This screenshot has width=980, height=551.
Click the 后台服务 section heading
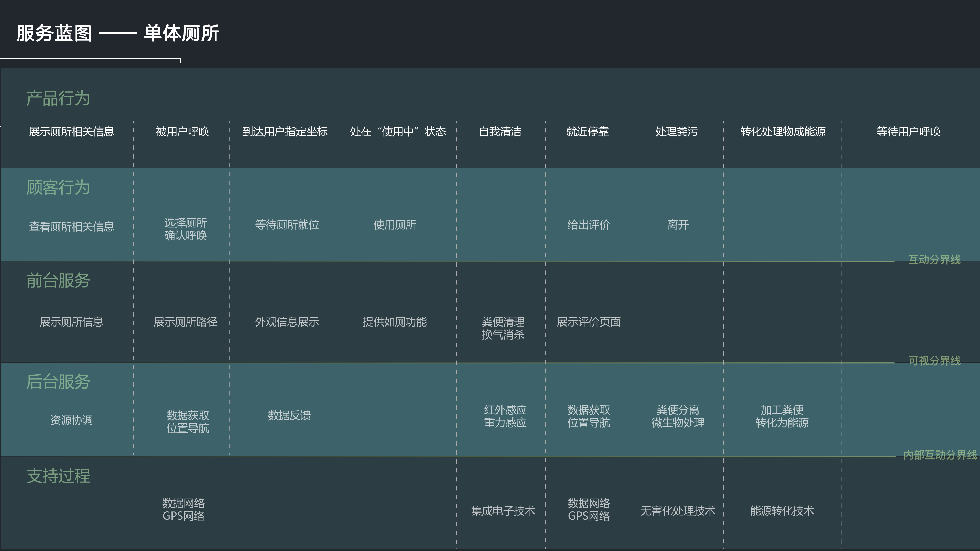tap(58, 381)
